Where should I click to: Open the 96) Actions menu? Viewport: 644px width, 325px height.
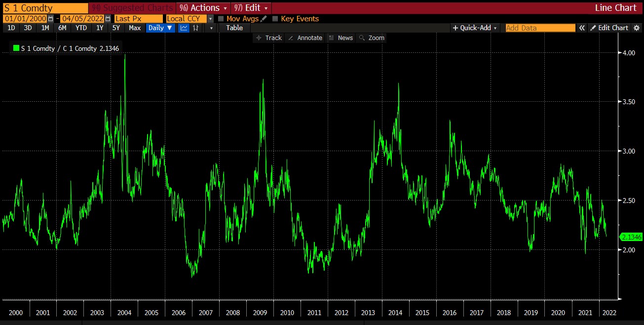(204, 8)
